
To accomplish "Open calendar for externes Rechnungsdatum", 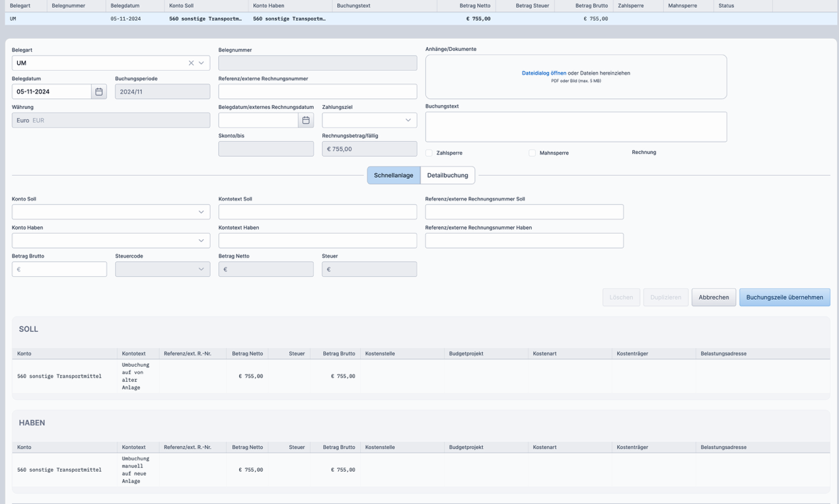I will click(306, 120).
